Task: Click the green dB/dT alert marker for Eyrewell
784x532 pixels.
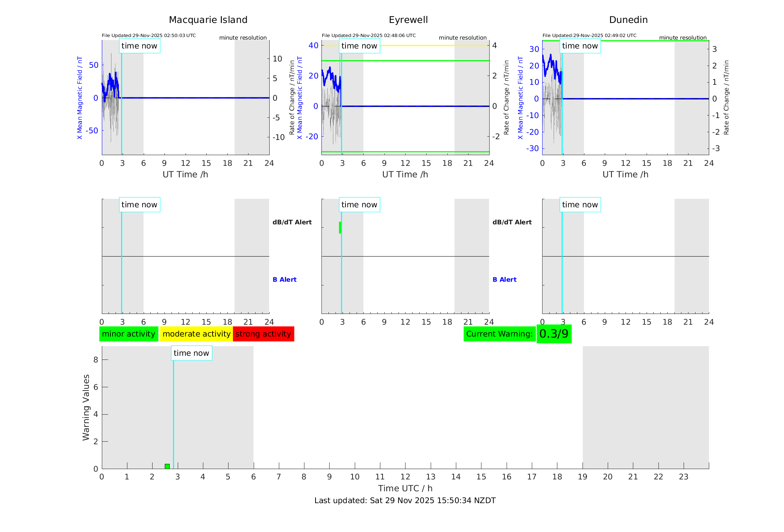Action: pos(340,228)
